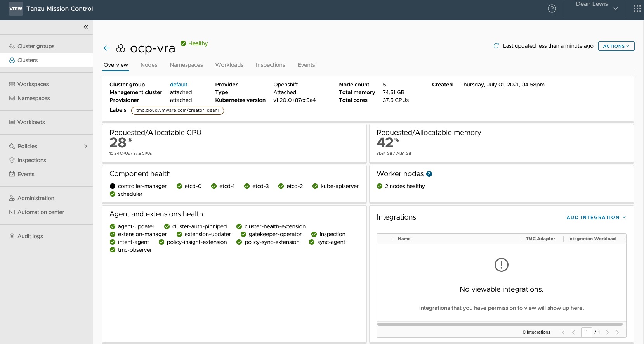
Task: Open the default cluster group link
Action: [x=179, y=85]
